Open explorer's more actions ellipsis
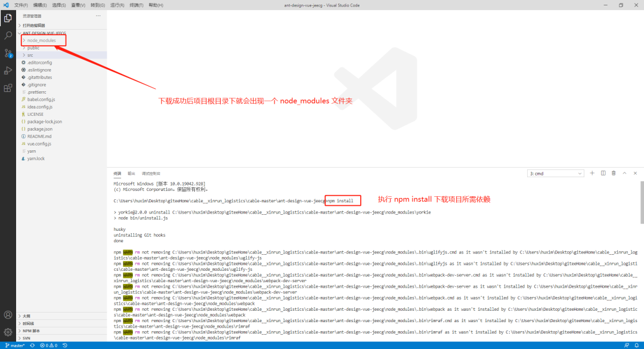Image resolution: width=644 pixels, height=349 pixels. coord(98,16)
